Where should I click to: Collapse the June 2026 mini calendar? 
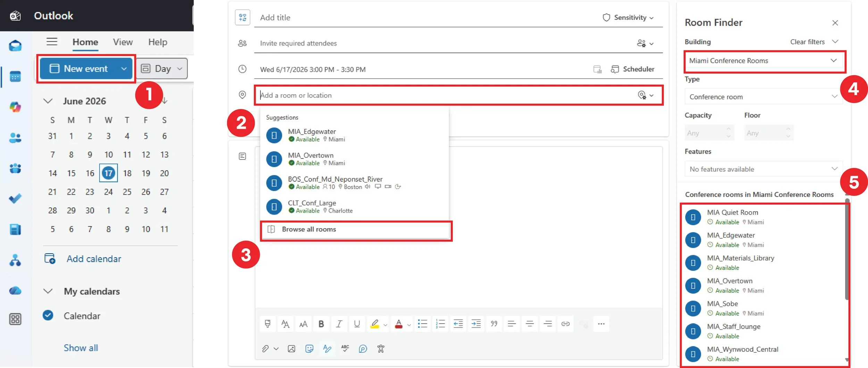tap(48, 101)
